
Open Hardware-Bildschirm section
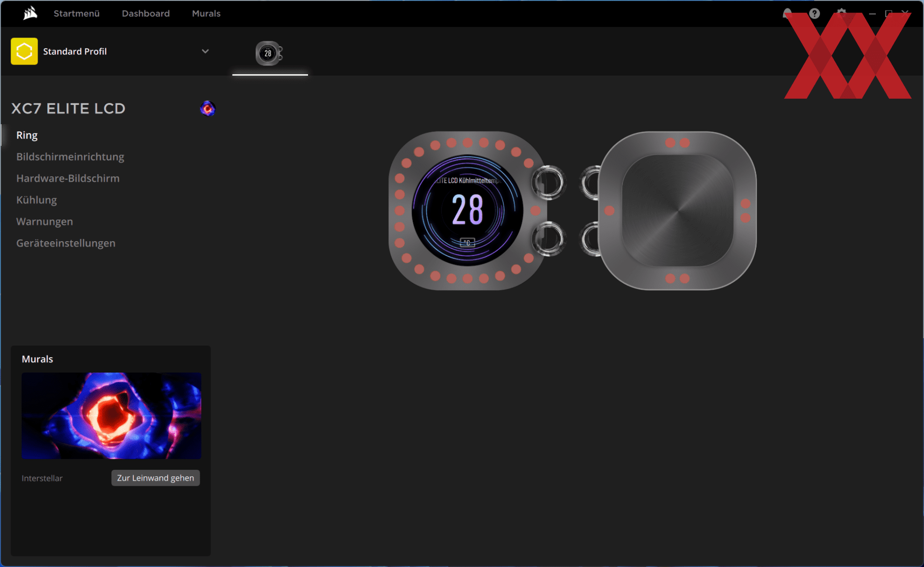(x=68, y=179)
